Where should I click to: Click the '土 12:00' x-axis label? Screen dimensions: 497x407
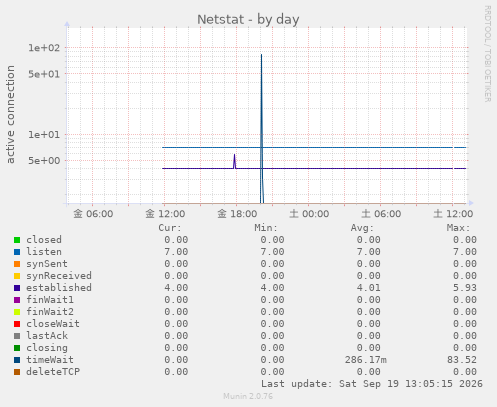(453, 214)
